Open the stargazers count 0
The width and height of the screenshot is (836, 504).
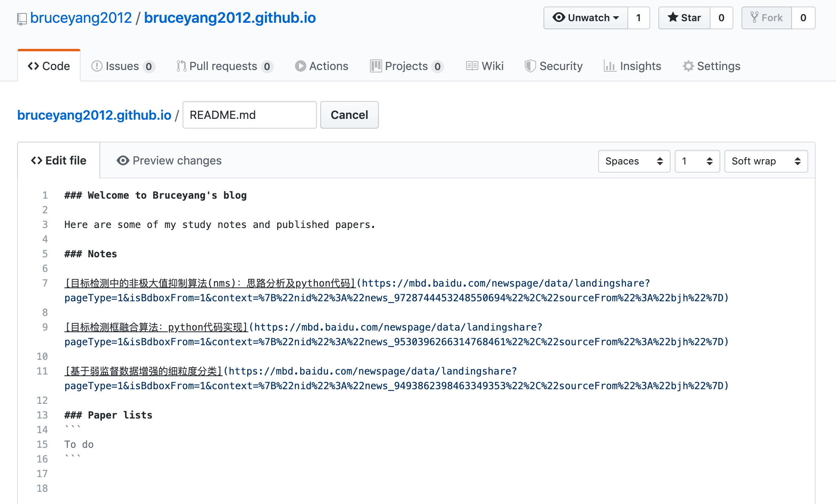coord(721,18)
